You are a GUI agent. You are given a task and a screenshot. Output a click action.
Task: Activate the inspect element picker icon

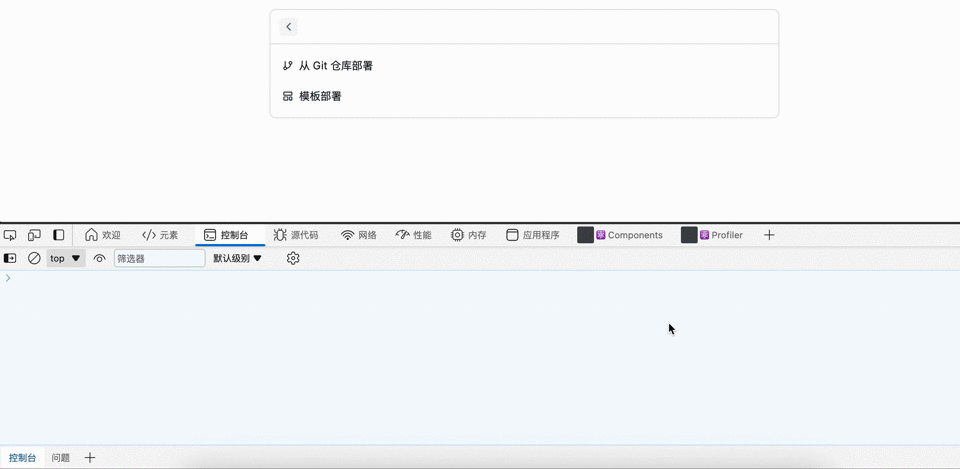[10, 235]
